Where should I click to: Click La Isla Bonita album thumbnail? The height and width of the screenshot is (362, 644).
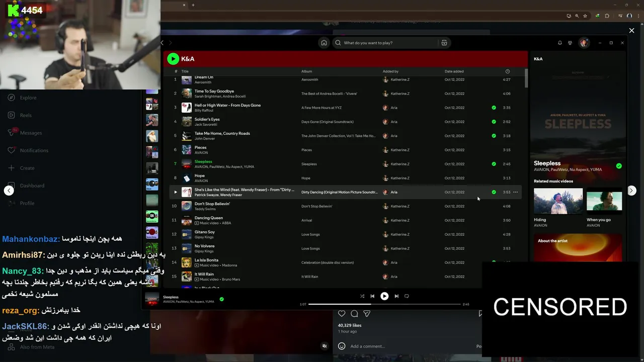(187, 262)
